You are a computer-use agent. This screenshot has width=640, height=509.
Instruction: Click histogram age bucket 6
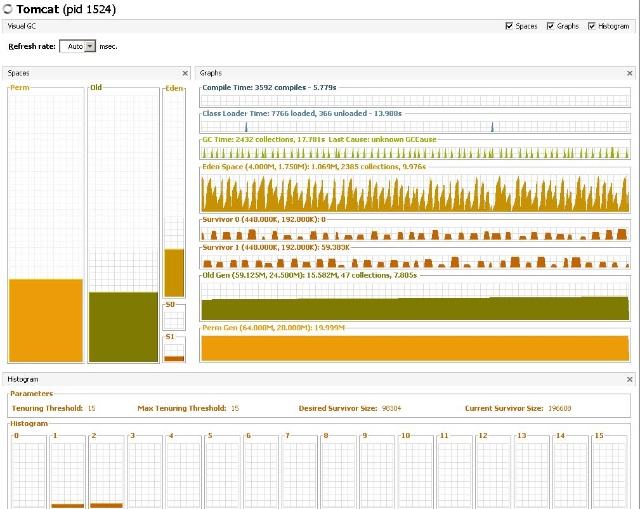tap(261, 473)
